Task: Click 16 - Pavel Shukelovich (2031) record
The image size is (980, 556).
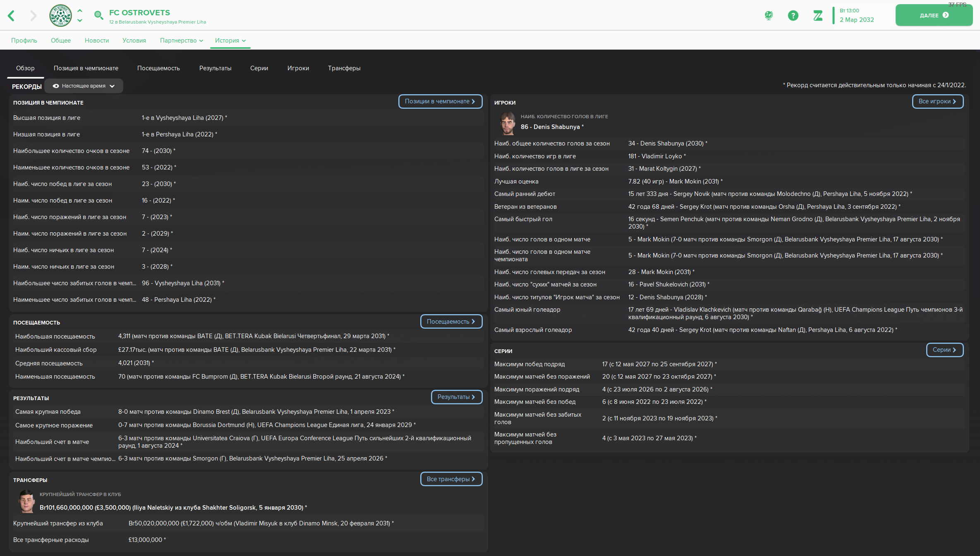Action: (x=669, y=284)
